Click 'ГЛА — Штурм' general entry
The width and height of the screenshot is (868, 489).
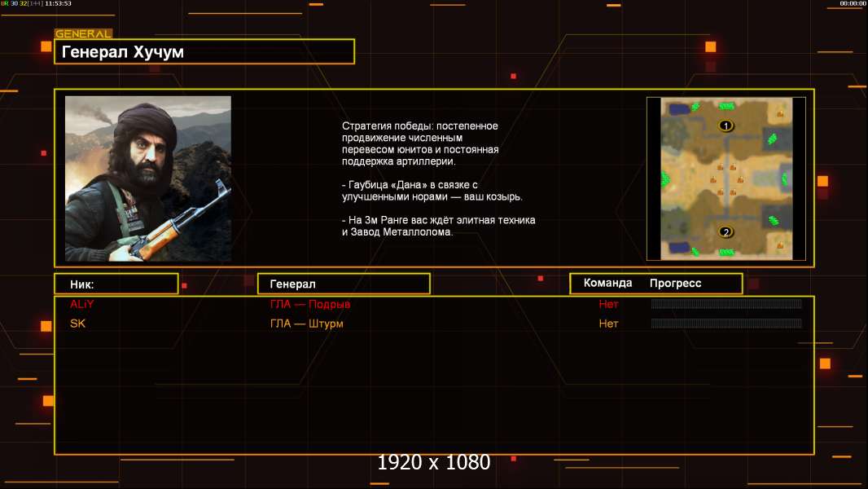[307, 324]
